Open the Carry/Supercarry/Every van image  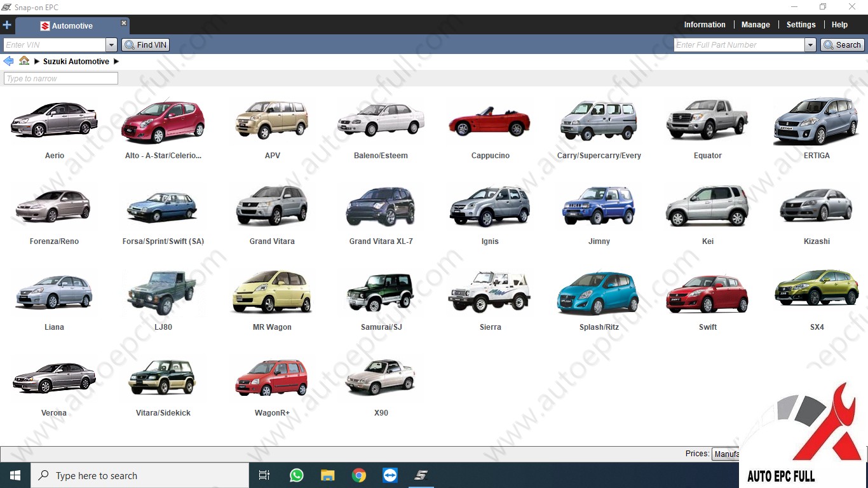[x=599, y=119]
